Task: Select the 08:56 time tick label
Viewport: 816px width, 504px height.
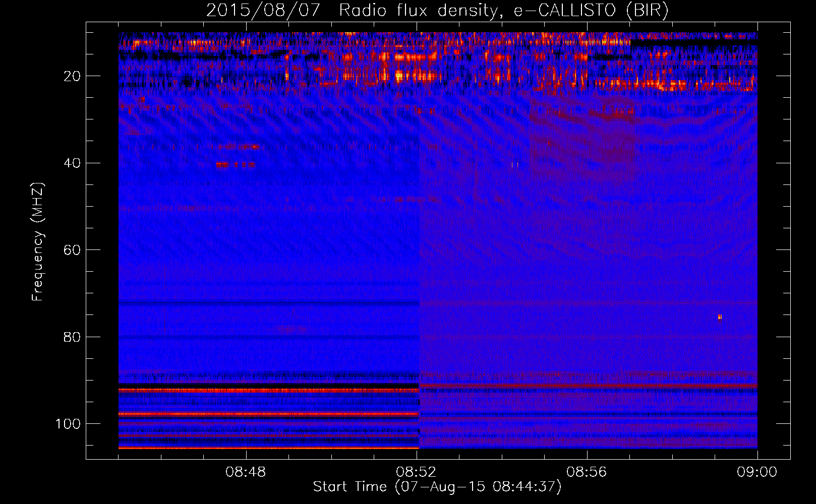Action: click(587, 472)
